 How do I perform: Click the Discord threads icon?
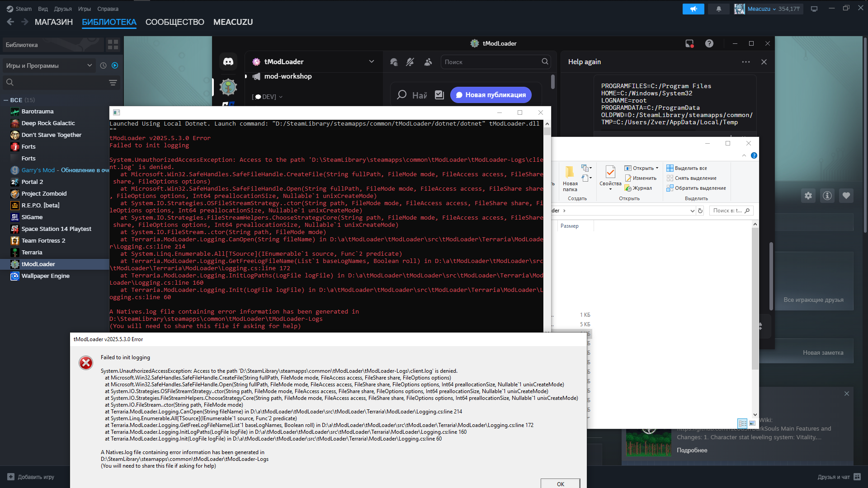394,62
